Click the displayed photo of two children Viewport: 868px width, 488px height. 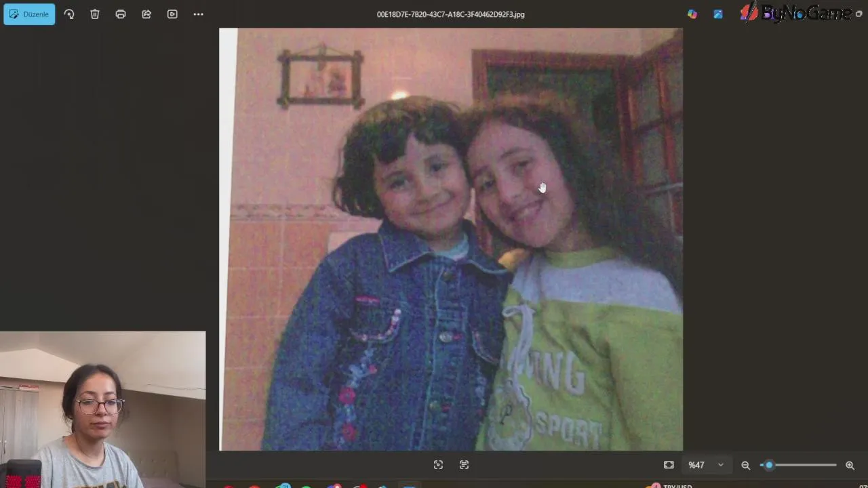pyautogui.click(x=451, y=239)
